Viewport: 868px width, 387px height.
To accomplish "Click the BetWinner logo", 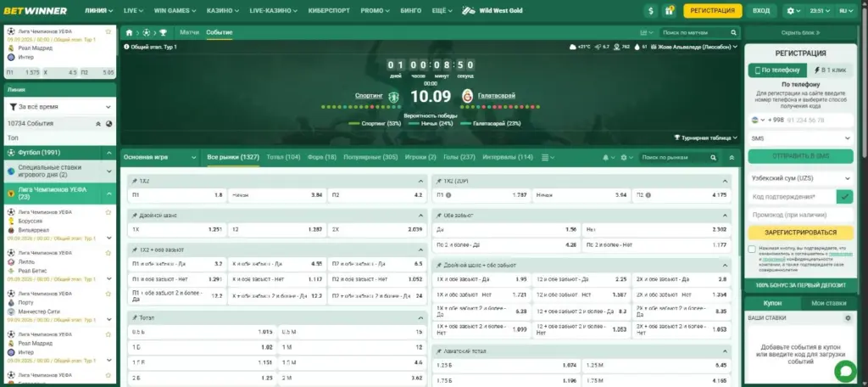I will 36,10.
